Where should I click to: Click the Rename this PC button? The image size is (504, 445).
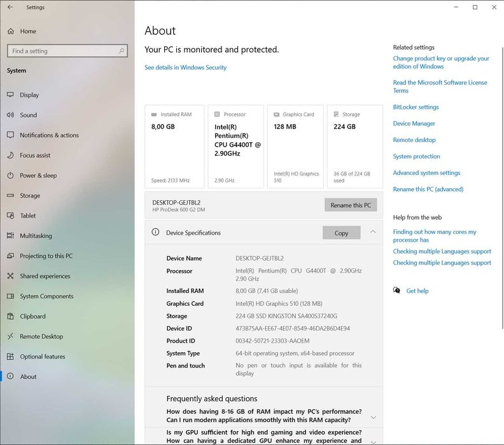click(x=351, y=205)
